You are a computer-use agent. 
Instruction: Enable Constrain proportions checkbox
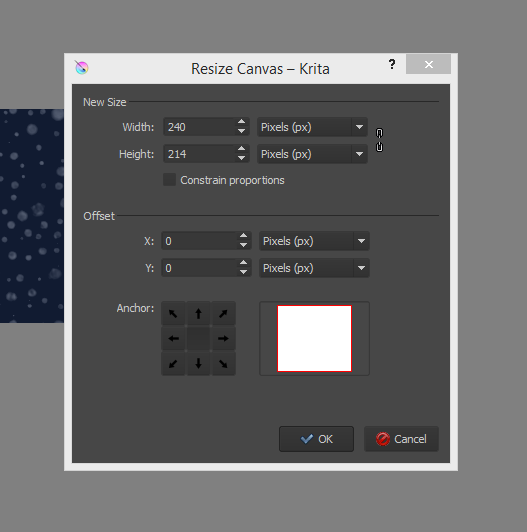169,180
